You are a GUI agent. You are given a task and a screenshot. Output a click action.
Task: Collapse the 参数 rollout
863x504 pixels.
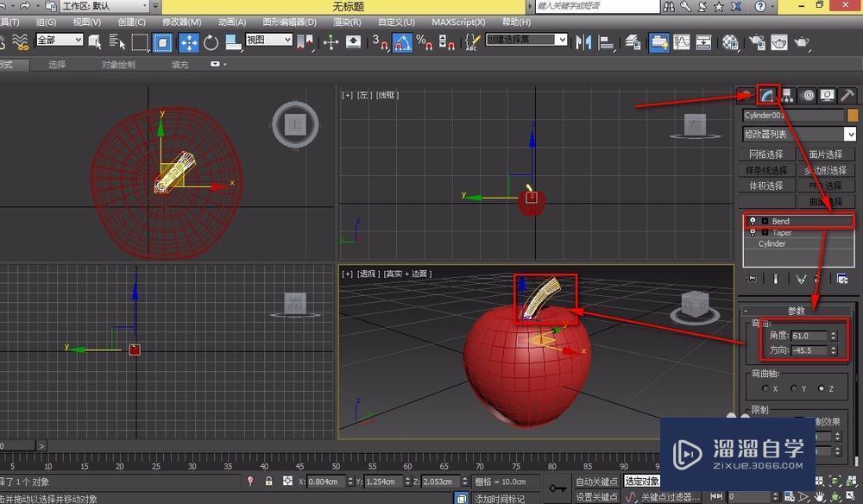(x=795, y=311)
